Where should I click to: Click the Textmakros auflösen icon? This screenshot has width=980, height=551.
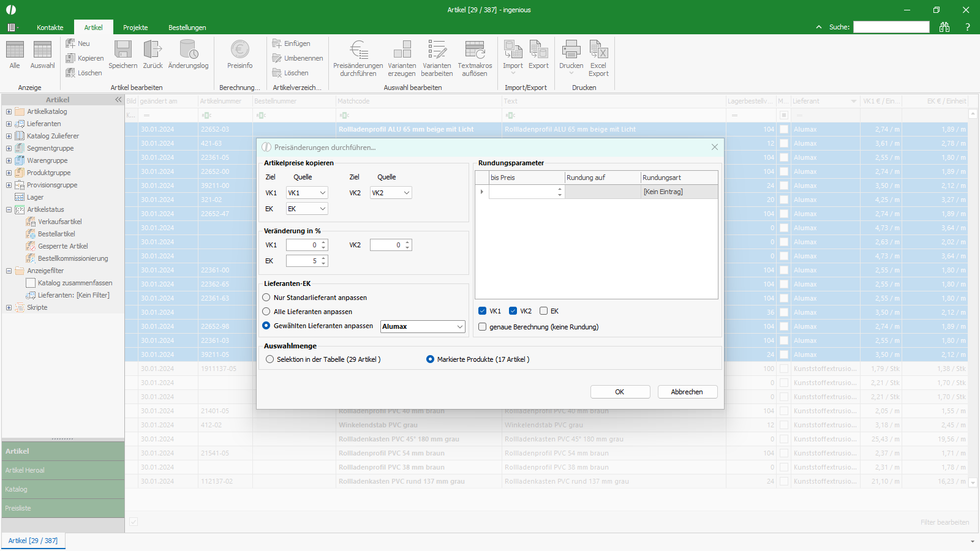point(475,50)
